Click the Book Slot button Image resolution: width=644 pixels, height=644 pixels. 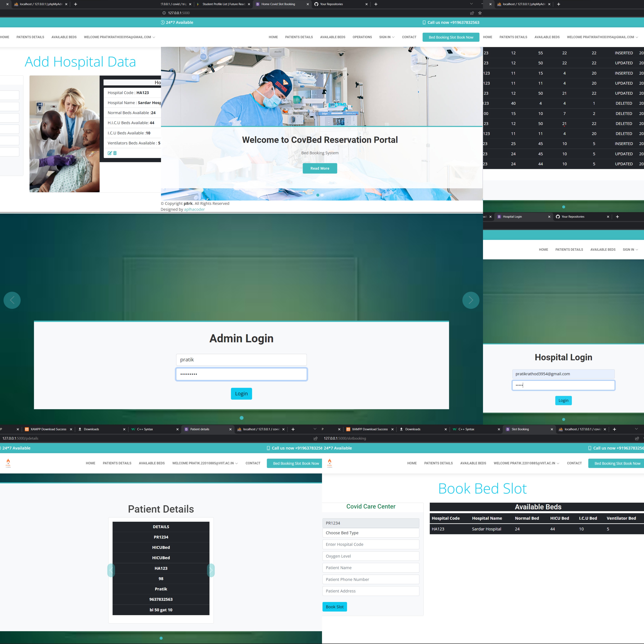coord(334,607)
